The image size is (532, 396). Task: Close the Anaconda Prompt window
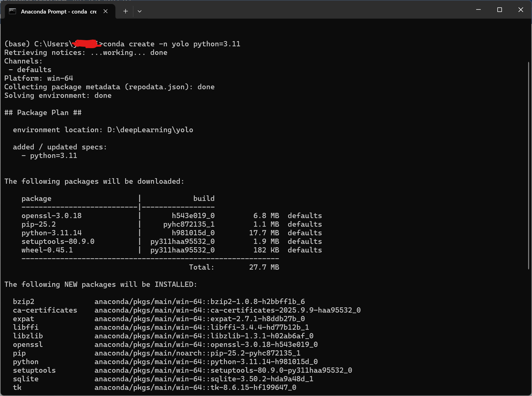click(x=521, y=10)
